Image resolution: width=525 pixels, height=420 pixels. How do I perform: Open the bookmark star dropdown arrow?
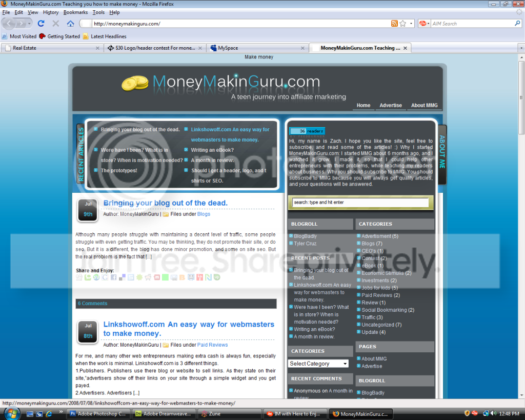(411, 24)
